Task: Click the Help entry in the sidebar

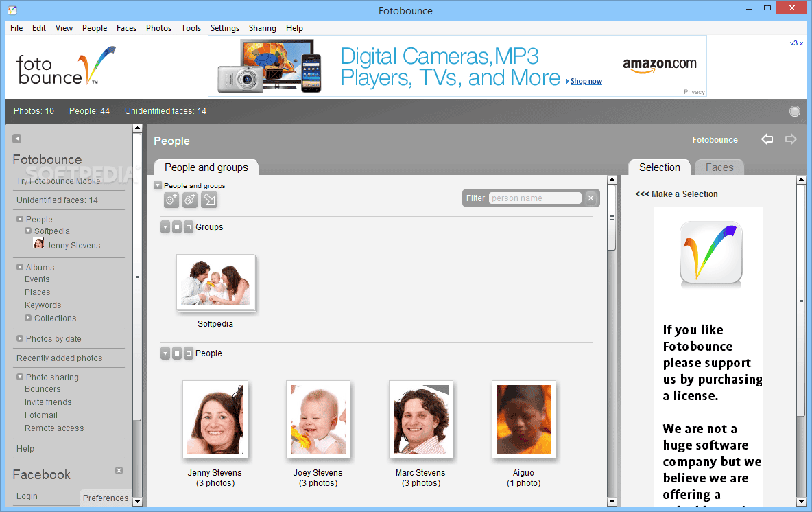Action: [25, 449]
